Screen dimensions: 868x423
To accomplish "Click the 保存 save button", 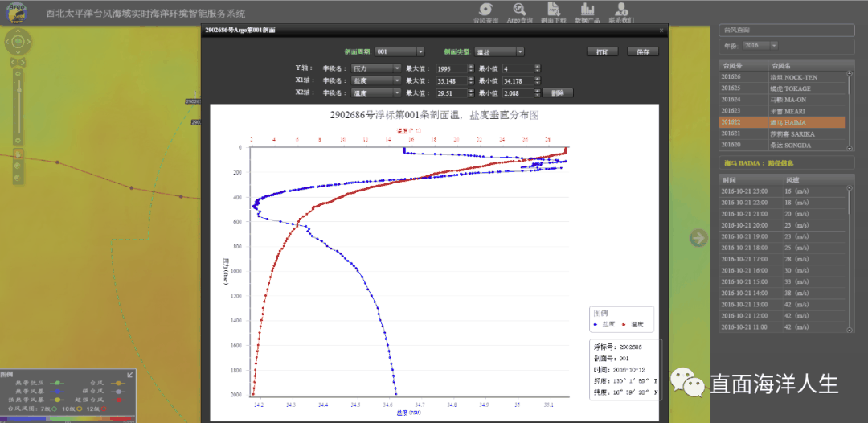I will [642, 51].
